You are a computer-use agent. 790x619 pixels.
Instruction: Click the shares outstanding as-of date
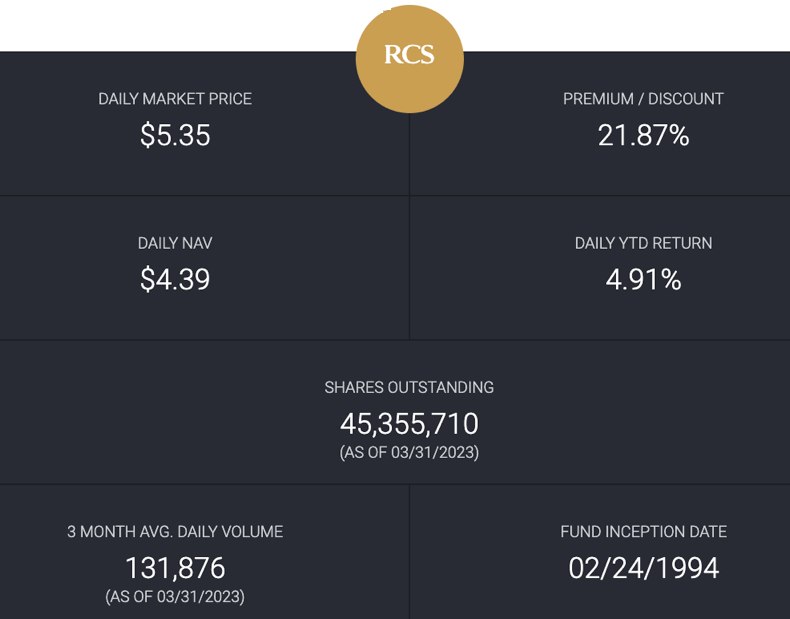point(409,452)
